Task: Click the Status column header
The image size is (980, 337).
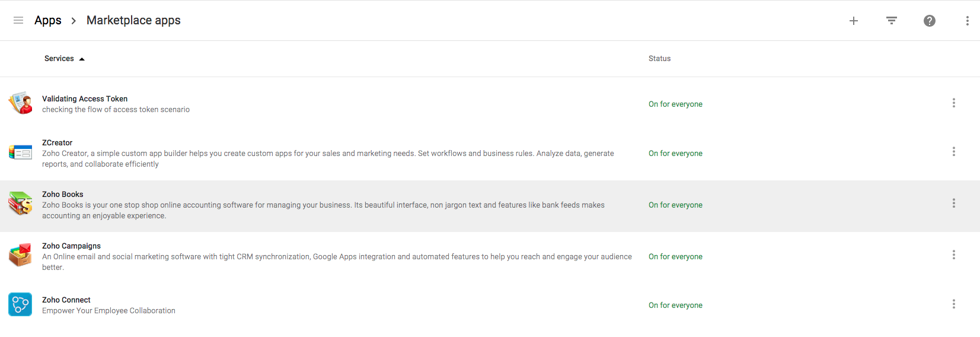Action: tap(659, 59)
